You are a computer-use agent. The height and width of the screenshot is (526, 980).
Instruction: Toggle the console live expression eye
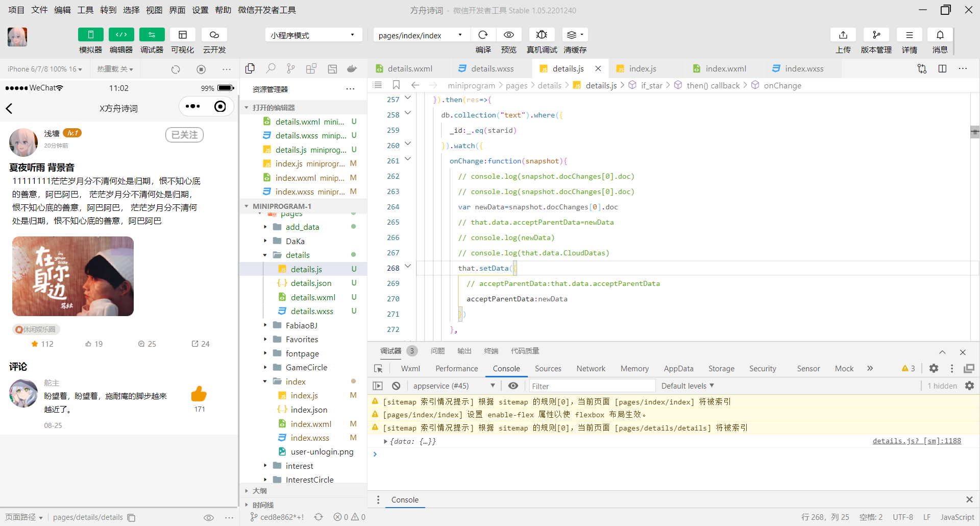[513, 386]
